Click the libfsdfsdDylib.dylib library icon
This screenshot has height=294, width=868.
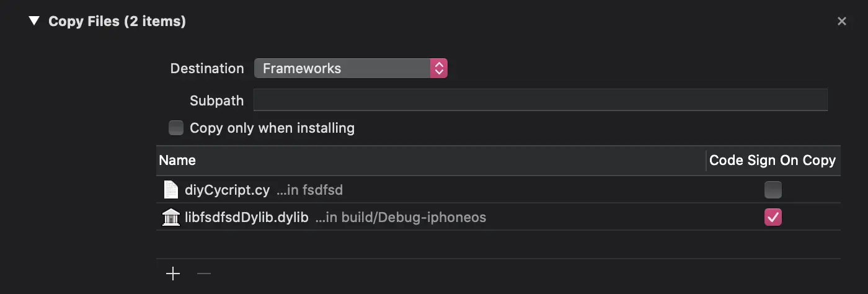click(170, 217)
